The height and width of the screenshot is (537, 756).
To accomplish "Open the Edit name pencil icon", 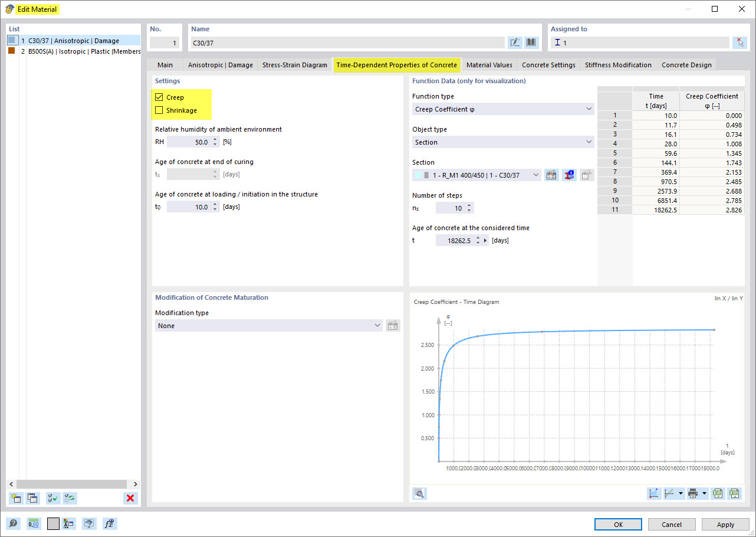I will [x=515, y=42].
